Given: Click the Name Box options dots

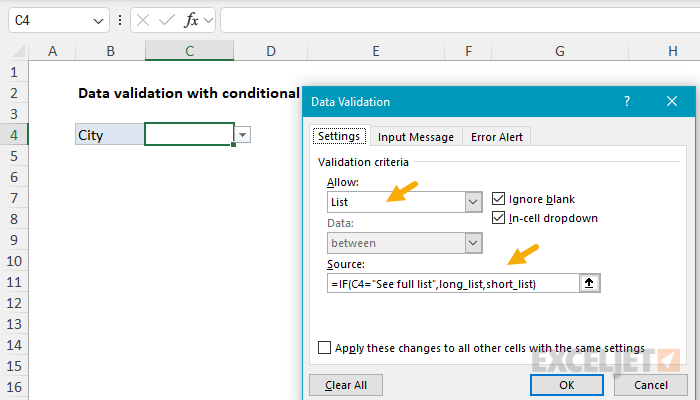Looking at the screenshot, I should [x=120, y=20].
